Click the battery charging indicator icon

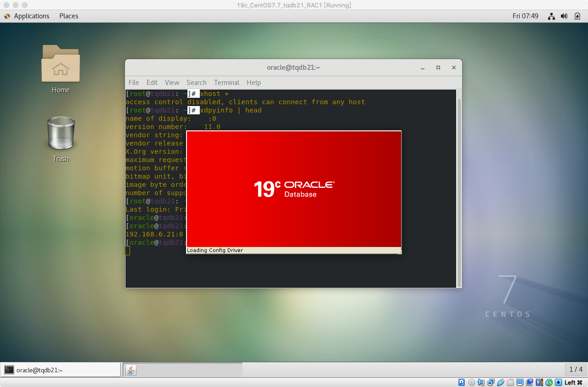(x=577, y=16)
